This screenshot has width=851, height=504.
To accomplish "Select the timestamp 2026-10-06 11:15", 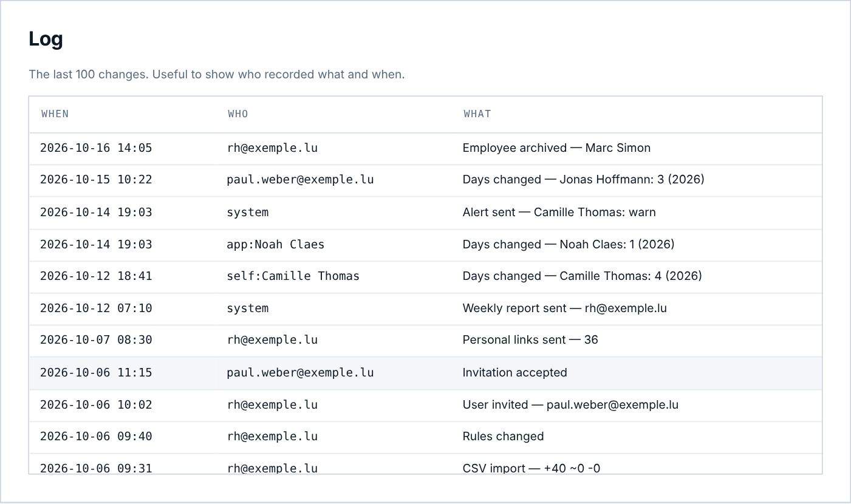I will tap(96, 373).
